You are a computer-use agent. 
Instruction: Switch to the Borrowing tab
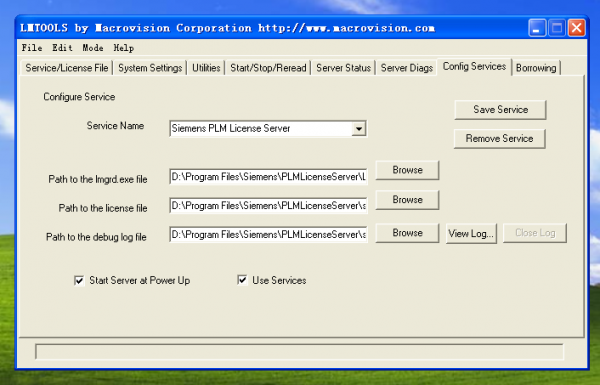click(536, 68)
